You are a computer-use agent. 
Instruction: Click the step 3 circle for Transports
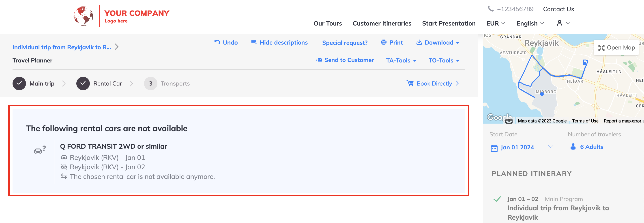[x=150, y=84]
